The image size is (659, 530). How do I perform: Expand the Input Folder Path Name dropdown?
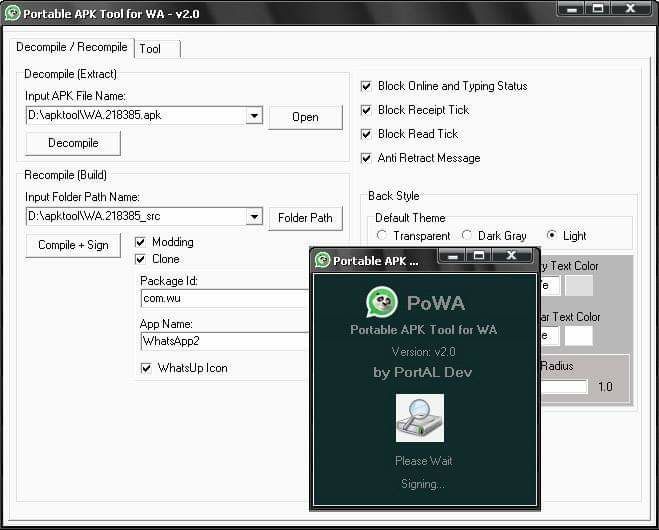[x=254, y=216]
